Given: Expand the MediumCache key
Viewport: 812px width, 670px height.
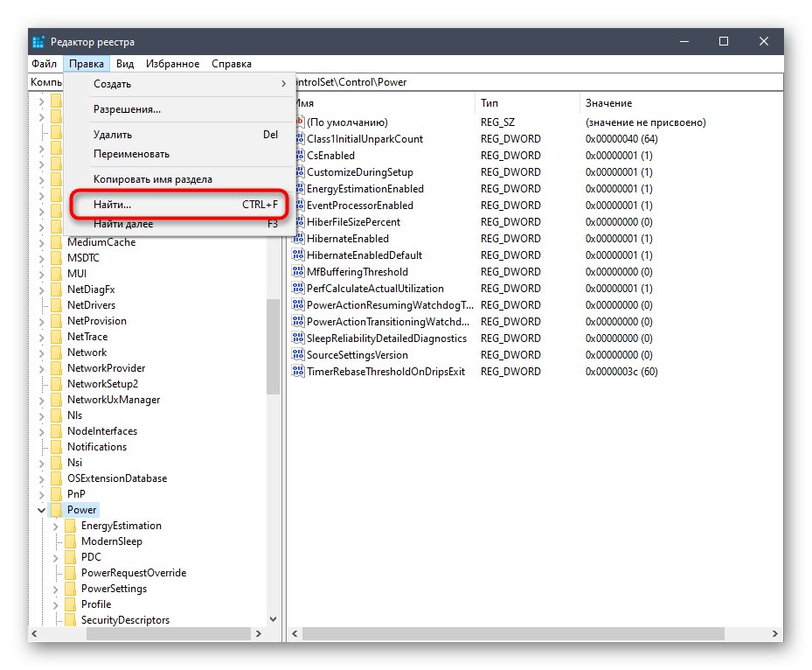Looking at the screenshot, I should coord(41,242).
